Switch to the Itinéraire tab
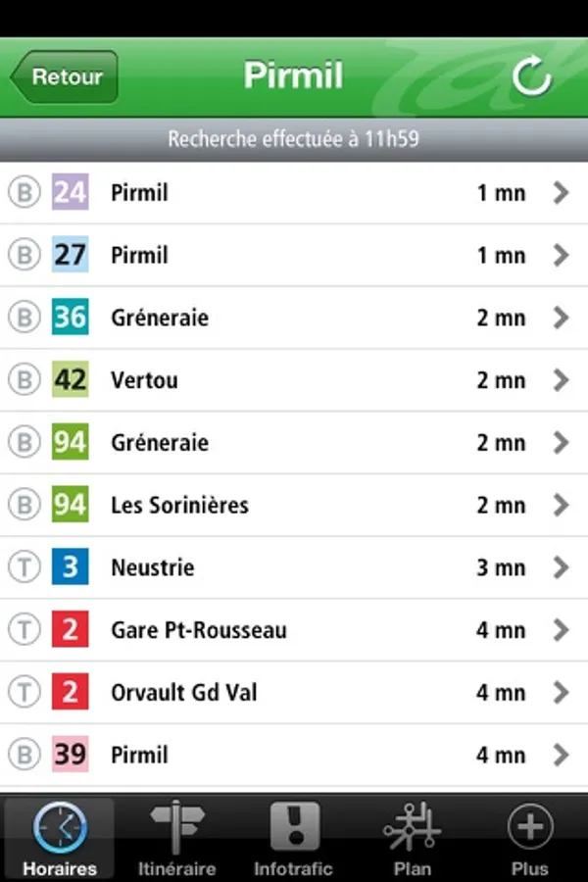 click(176, 839)
